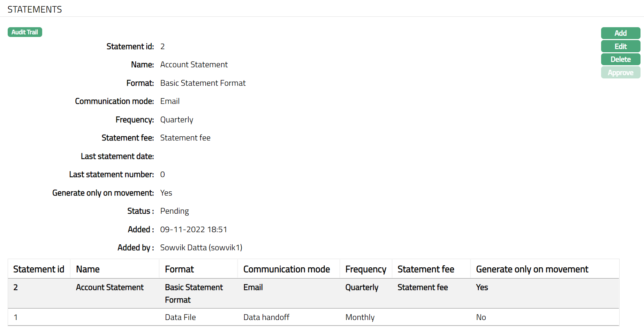Viewport: 644px width, 335px height.
Task: Sort by Name column header
Action: coord(88,269)
